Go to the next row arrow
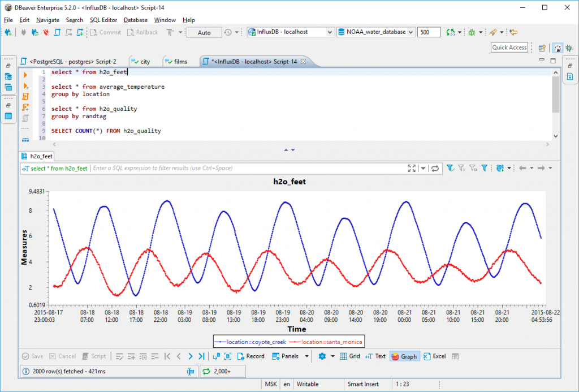This screenshot has width=579, height=392. tap(190, 356)
